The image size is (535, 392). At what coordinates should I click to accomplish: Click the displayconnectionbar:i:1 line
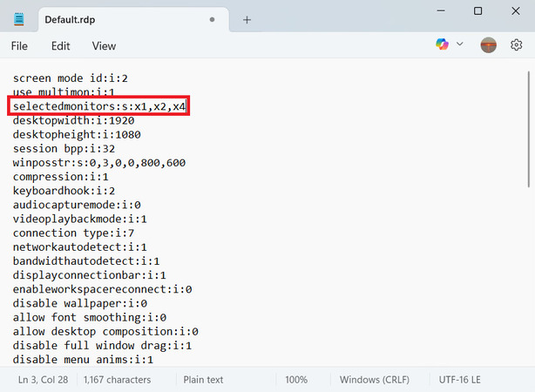click(90, 275)
